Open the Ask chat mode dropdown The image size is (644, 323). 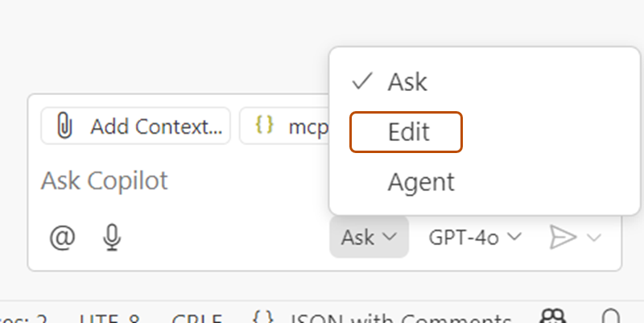click(x=369, y=237)
